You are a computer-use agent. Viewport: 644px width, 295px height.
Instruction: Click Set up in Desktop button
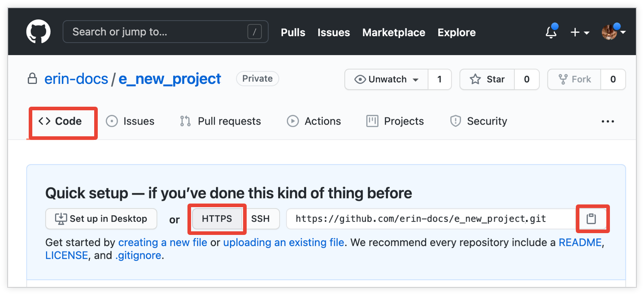101,219
